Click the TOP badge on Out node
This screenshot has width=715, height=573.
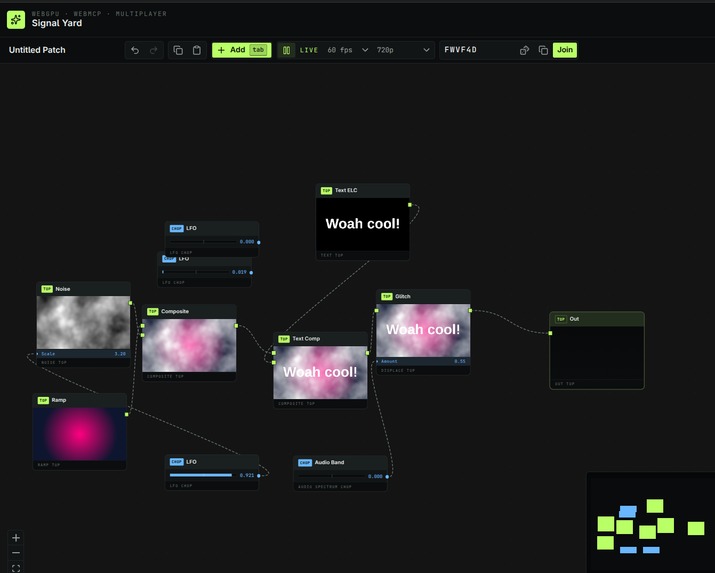point(561,319)
